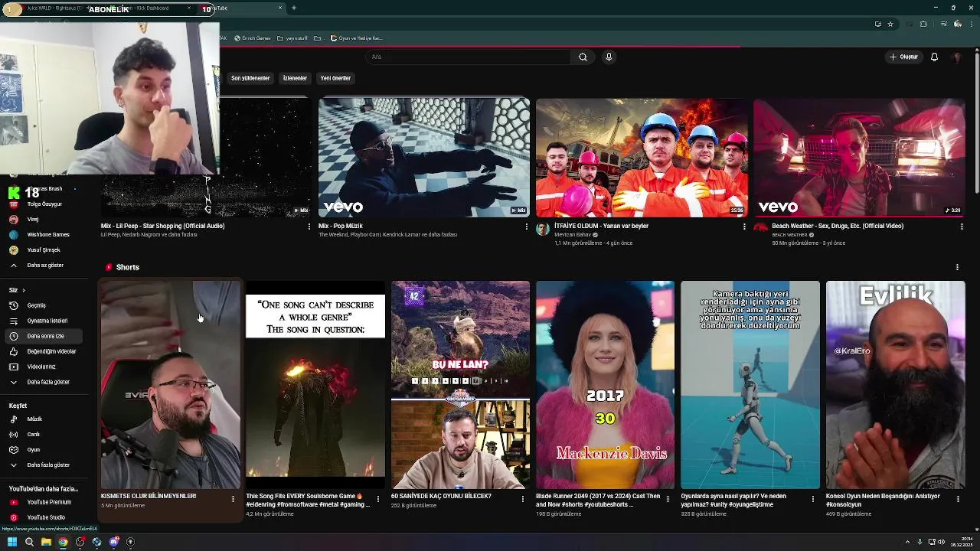The width and height of the screenshot is (980, 551).
Task: Open more options for Beach Weather video
Action: click(x=962, y=227)
